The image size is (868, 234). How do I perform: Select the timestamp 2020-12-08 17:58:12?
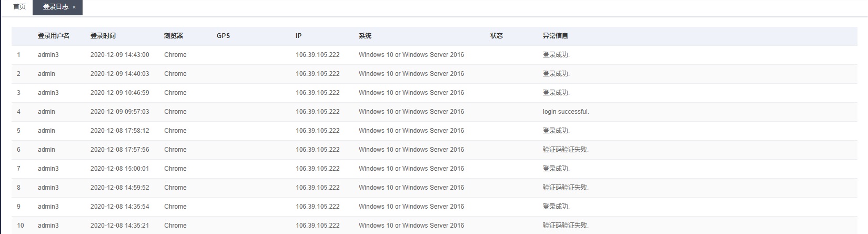[119, 131]
